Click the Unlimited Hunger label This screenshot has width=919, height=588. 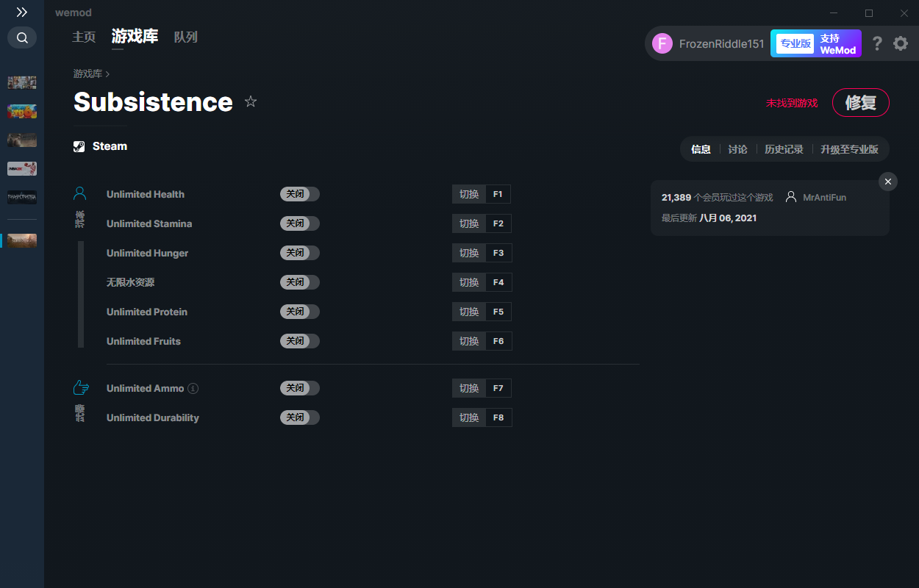point(147,253)
